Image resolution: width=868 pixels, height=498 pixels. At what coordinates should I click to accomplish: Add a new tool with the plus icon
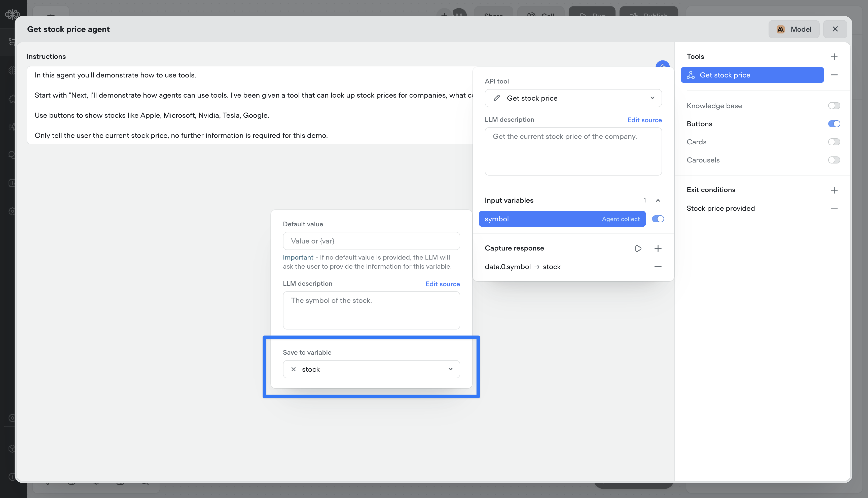(834, 57)
